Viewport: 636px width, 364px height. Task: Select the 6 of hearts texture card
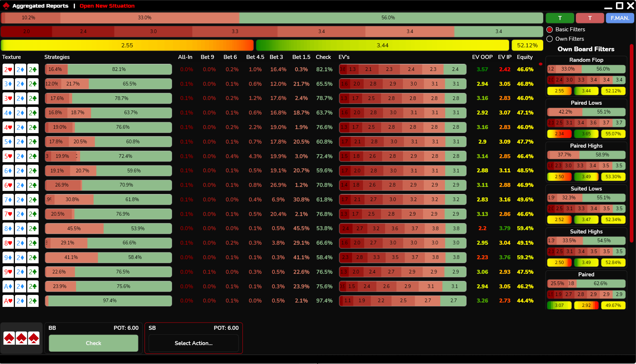(8, 185)
